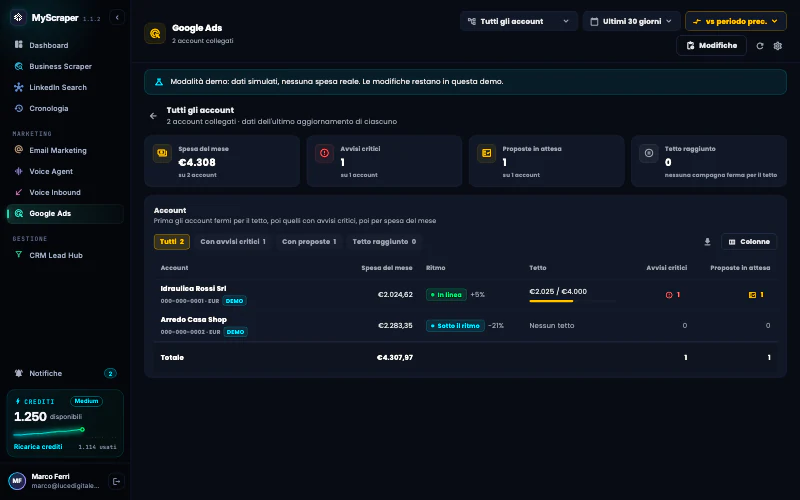800x500 pixels.
Task: Click the In linea status badge
Action: tap(446, 295)
